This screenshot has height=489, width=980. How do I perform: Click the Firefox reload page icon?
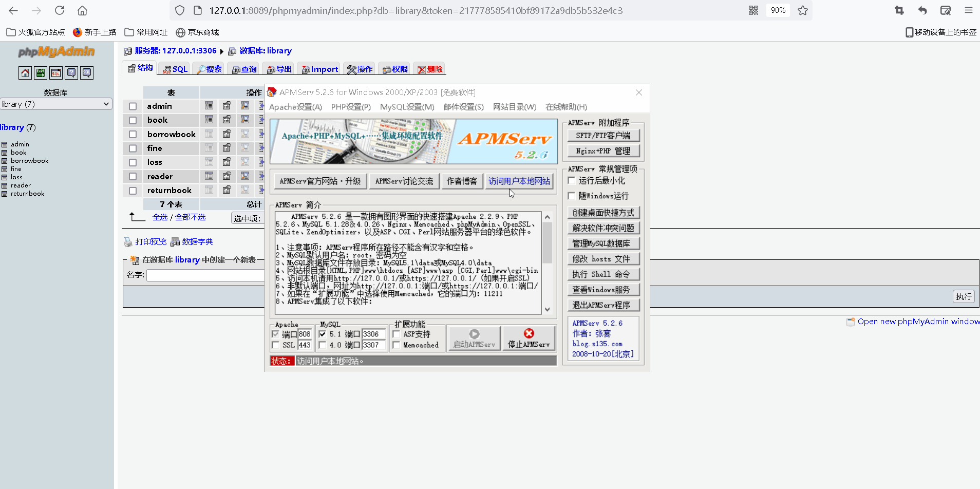(60, 10)
